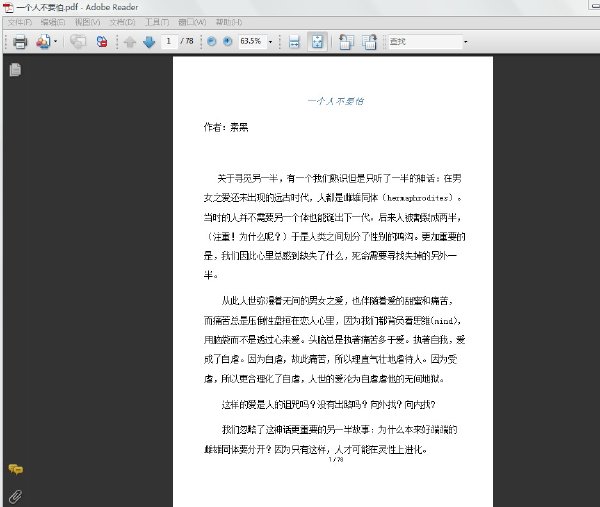Open the 窗口(W) menu
The height and width of the screenshot is (507, 600).
pyautogui.click(x=192, y=22)
